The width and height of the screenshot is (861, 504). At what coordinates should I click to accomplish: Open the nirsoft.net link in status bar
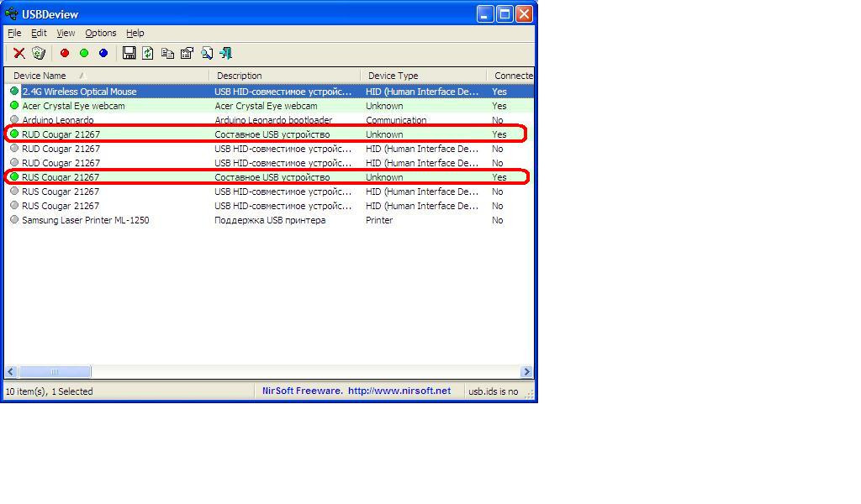(399, 391)
